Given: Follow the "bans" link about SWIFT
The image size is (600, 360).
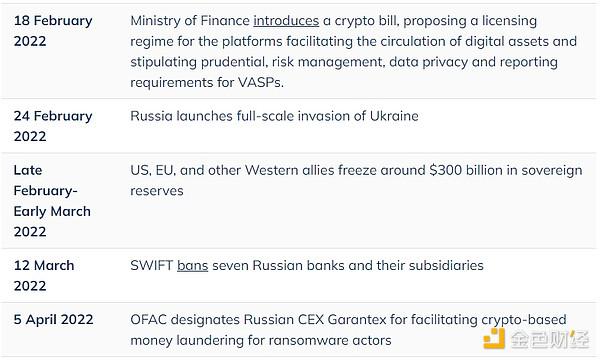Looking at the screenshot, I should [x=192, y=266].
